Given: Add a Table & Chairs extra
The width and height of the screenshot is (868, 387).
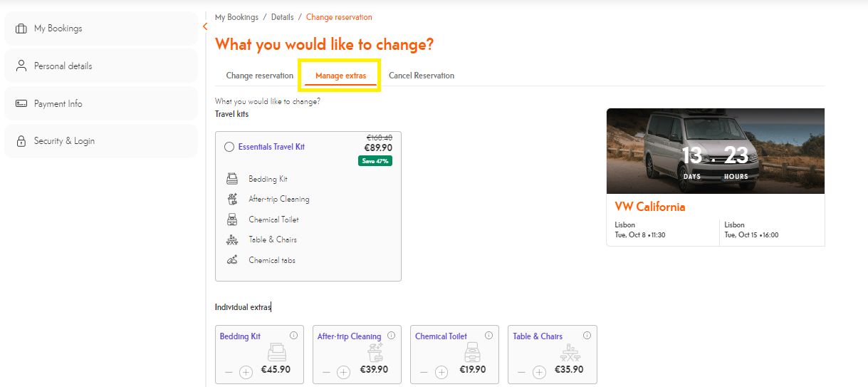Looking at the screenshot, I should click(539, 372).
